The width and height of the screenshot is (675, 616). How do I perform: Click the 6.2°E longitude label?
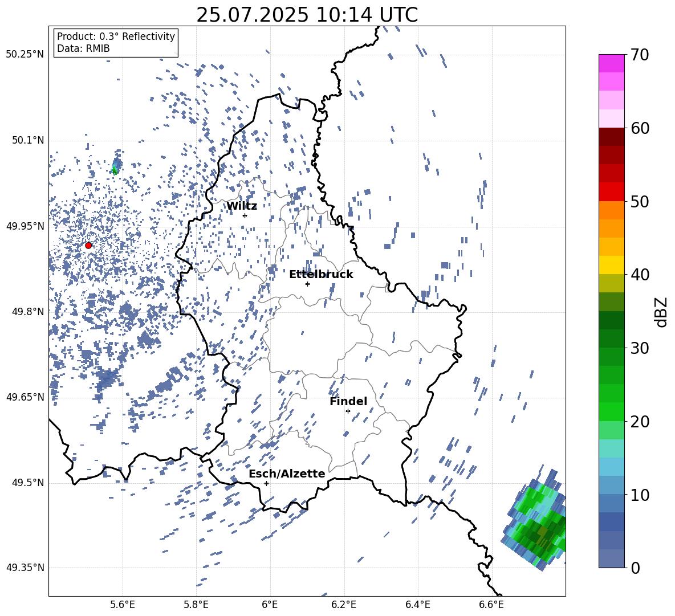pos(344,605)
